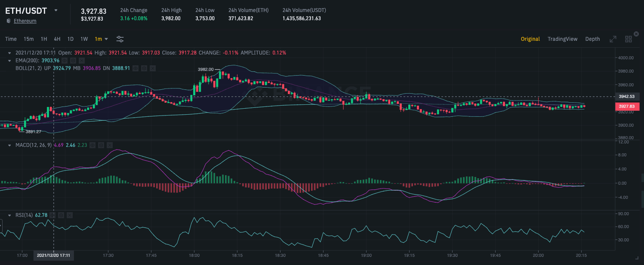Open the ETH/USDT pair selector dropdown
Image resolution: width=644 pixels, height=265 pixels.
point(55,10)
